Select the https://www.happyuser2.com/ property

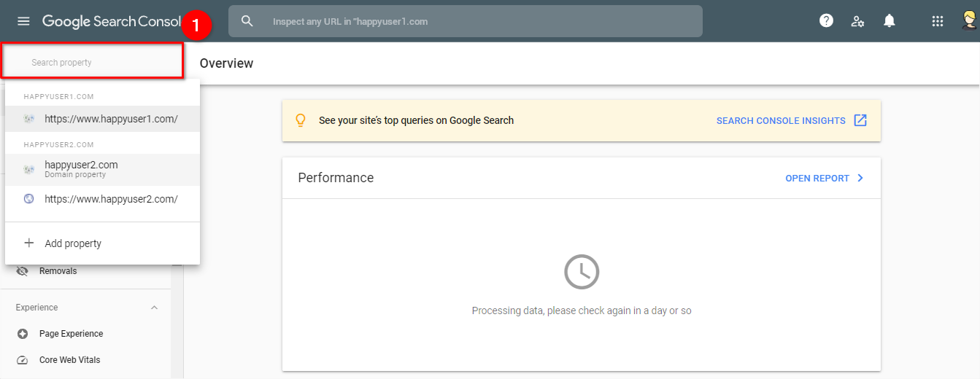click(x=102, y=198)
